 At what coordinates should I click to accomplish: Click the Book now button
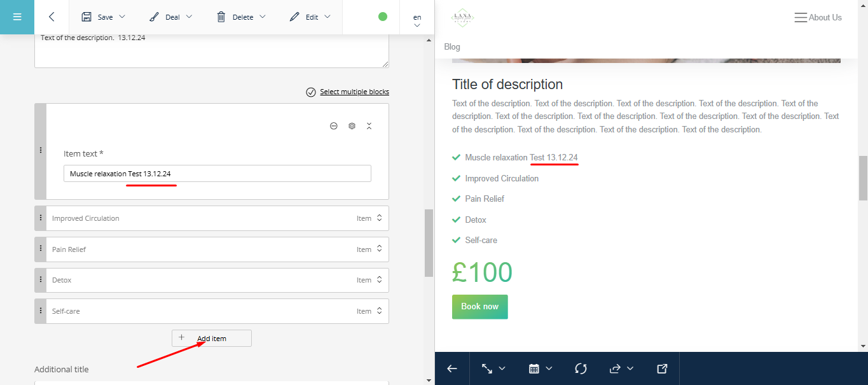coord(479,307)
